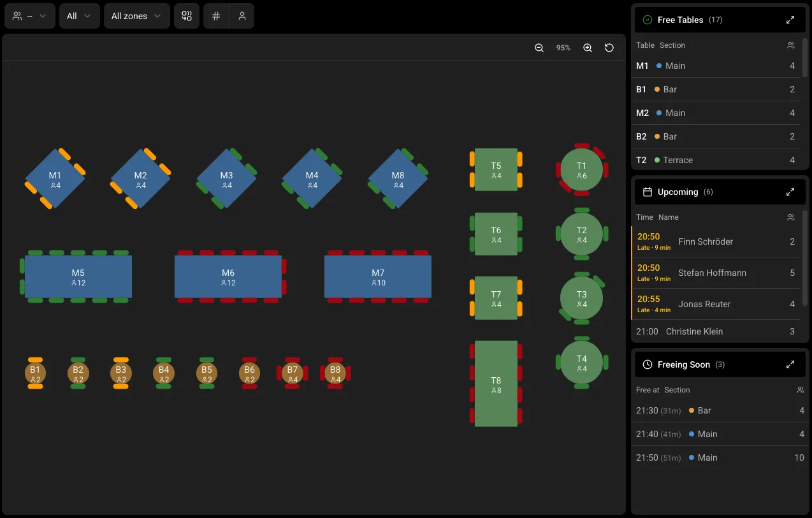812x518 pixels.
Task: Select bar table B2
Action: (x=78, y=373)
